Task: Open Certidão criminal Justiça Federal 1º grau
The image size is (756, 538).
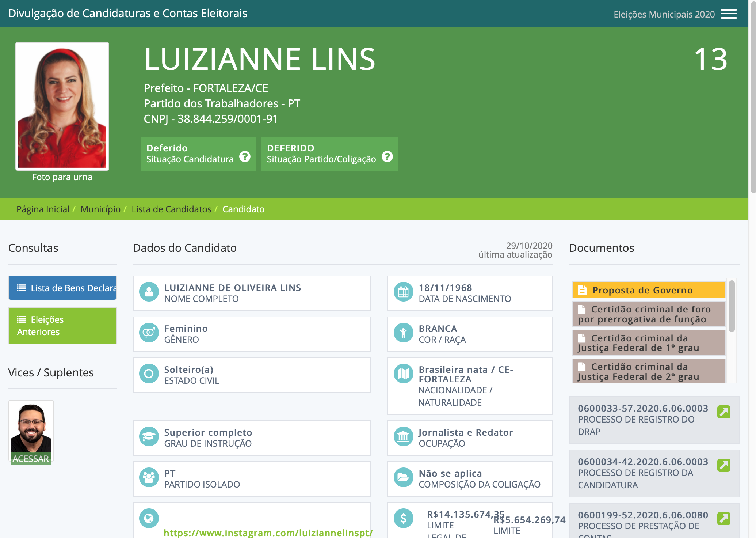Action: tap(649, 343)
